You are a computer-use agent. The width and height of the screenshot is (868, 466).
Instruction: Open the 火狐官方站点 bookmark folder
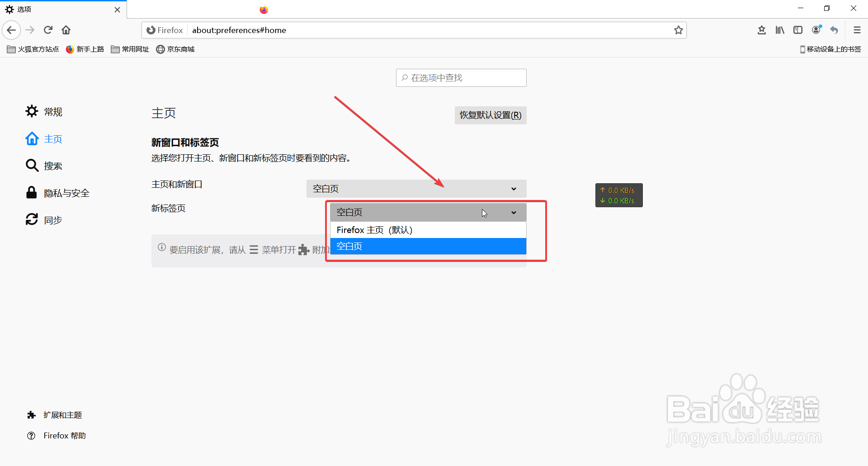tap(33, 49)
